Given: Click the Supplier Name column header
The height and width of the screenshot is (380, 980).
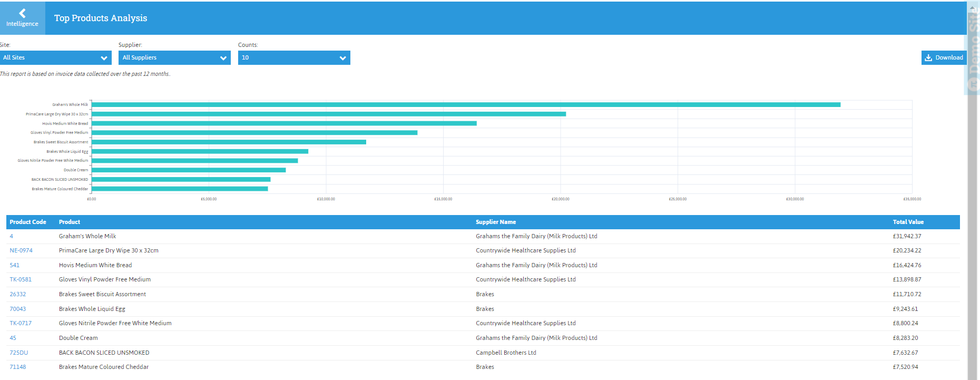Looking at the screenshot, I should point(496,222).
